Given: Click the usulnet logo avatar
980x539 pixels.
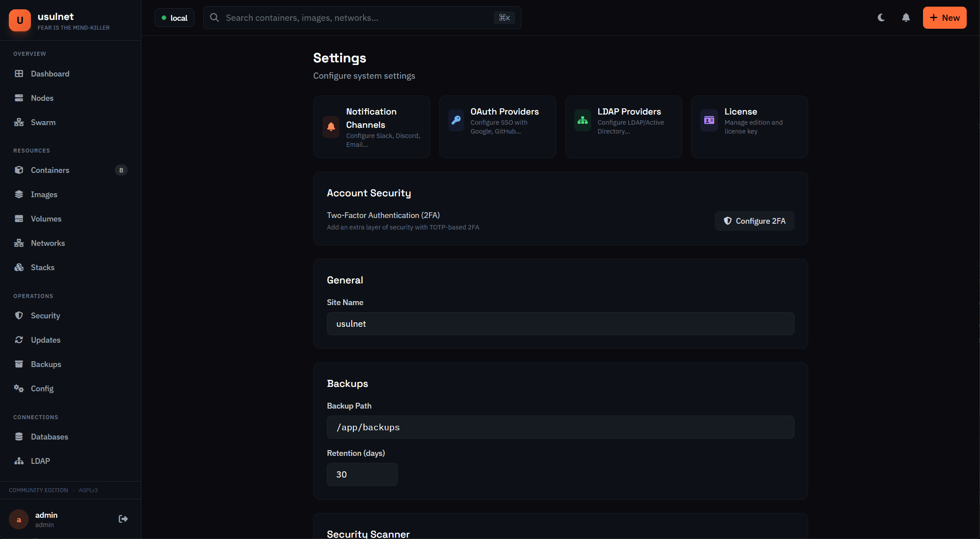Looking at the screenshot, I should tap(20, 20).
